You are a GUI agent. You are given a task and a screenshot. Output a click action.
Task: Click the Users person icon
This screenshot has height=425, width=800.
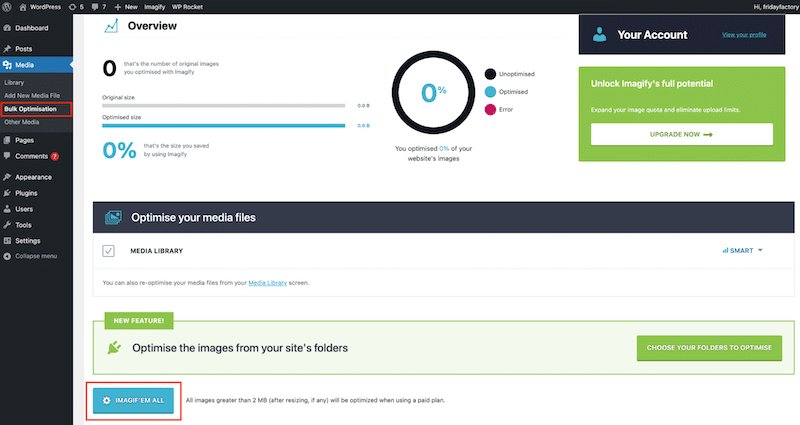click(7, 209)
